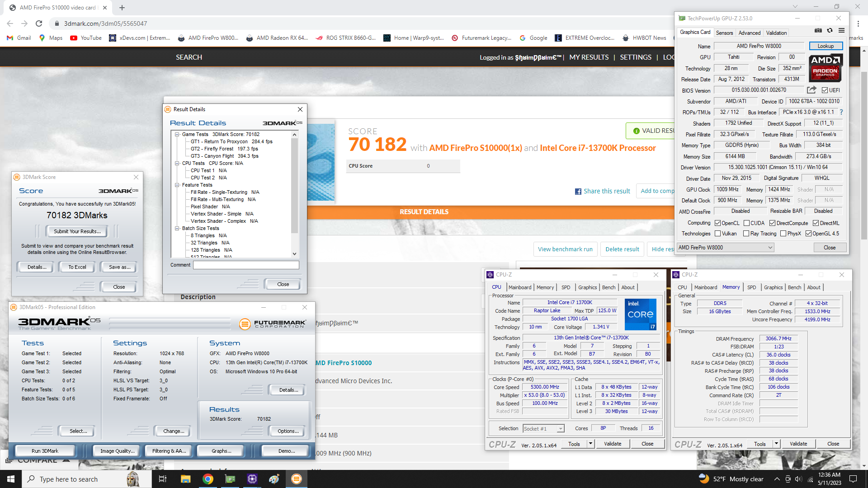The height and width of the screenshot is (488, 868).
Task: Collapse Game Tests tree node
Action: click(x=177, y=134)
